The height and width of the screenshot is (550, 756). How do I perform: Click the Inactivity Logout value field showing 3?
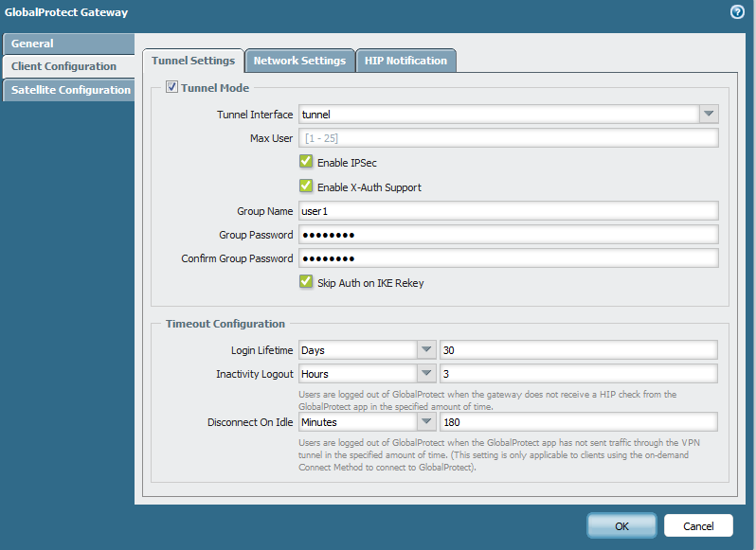point(579,374)
